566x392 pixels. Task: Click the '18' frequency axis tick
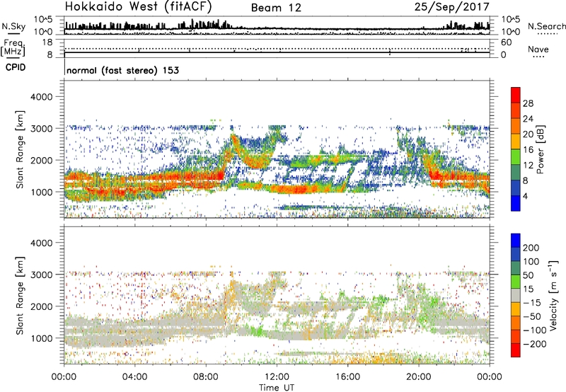coord(47,42)
